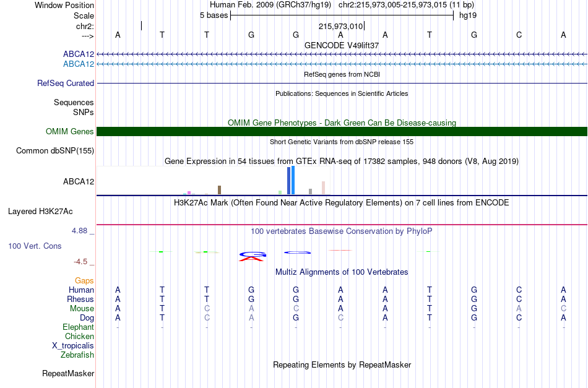This screenshot has width=588, height=388.
Task: Click the hg19 label beside the scale bar
Action: [468, 15]
